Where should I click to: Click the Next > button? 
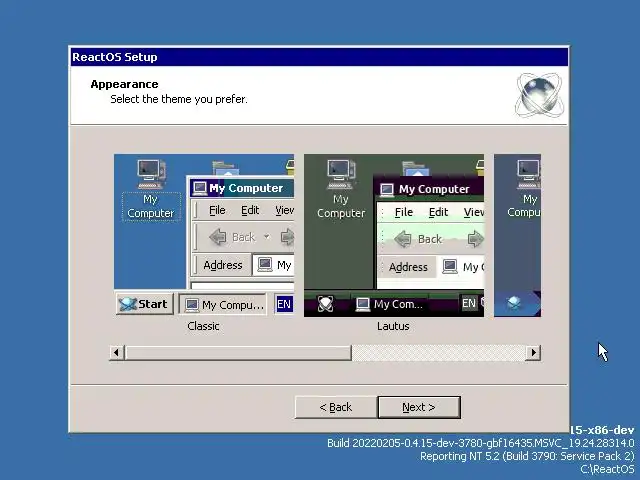pos(419,407)
